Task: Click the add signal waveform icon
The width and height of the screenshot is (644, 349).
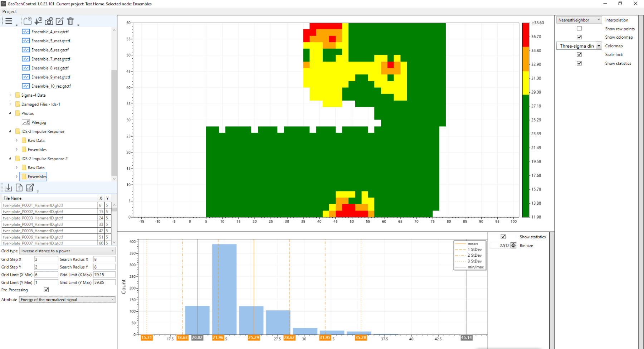Action: 38,21
